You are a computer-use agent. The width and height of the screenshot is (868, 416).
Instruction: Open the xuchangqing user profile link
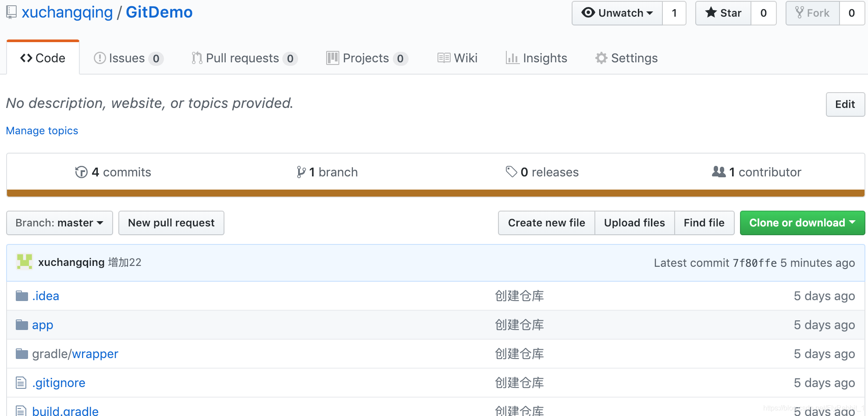tap(67, 12)
